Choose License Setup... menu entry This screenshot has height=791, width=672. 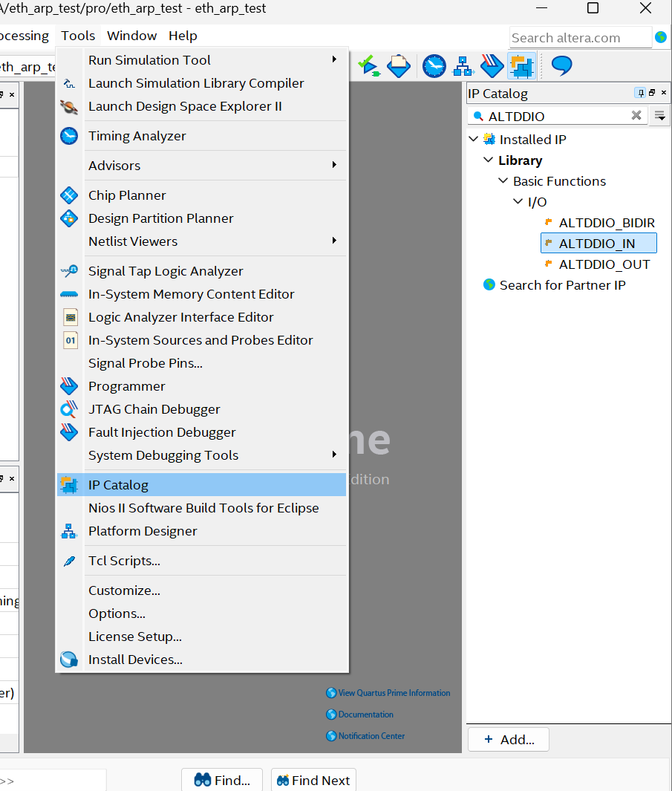202,637
